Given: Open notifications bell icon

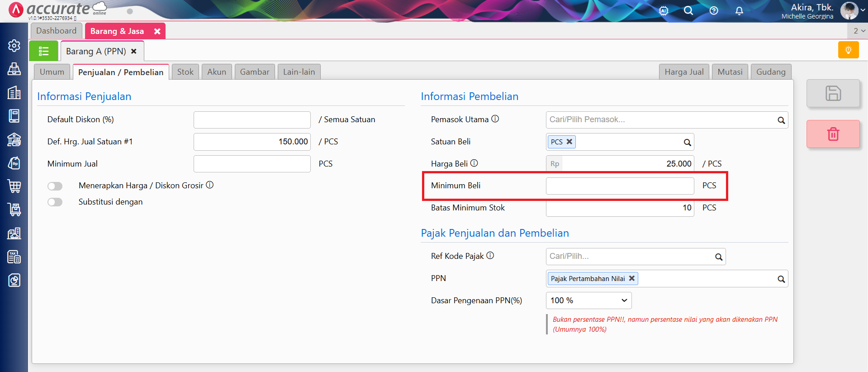Looking at the screenshot, I should [739, 11].
